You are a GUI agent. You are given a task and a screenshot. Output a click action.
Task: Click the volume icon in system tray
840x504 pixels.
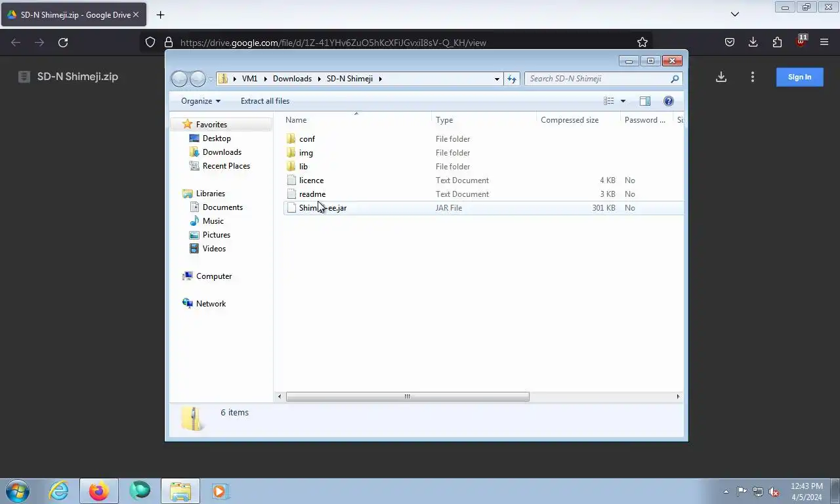click(x=774, y=492)
